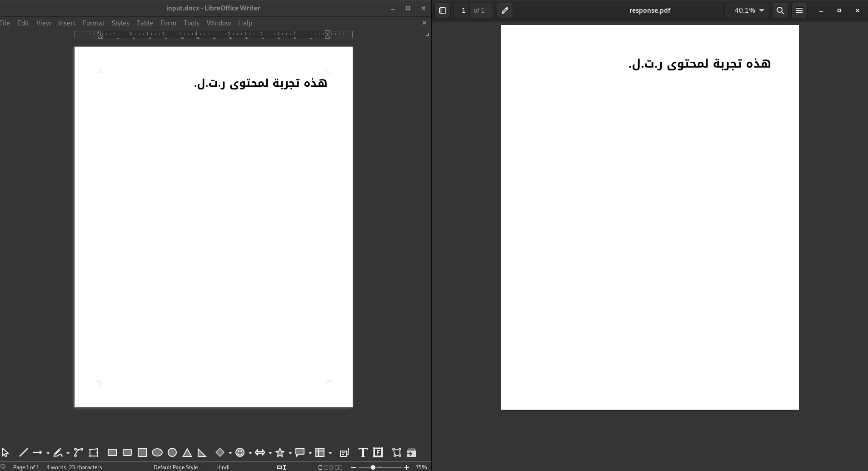The height and width of the screenshot is (471, 868).
Task: Click the zoom in plus button
Action: (x=407, y=467)
